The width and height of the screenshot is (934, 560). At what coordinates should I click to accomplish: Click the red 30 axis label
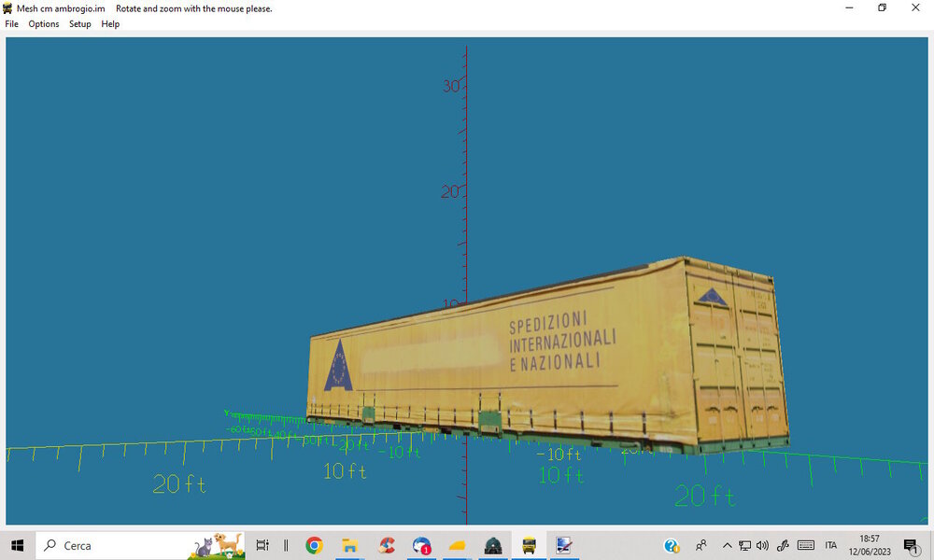click(x=451, y=86)
